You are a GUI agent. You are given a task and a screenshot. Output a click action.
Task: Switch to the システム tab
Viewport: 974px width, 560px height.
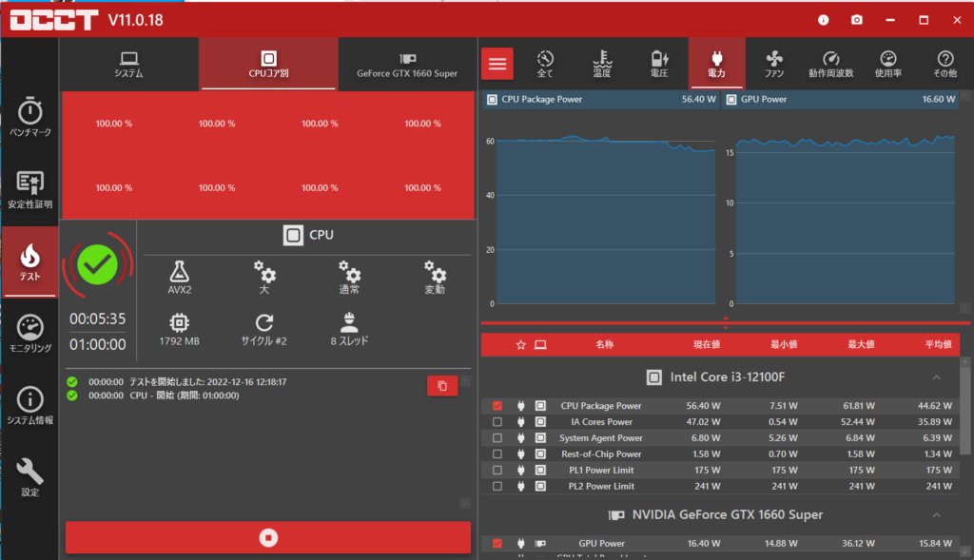point(129,64)
